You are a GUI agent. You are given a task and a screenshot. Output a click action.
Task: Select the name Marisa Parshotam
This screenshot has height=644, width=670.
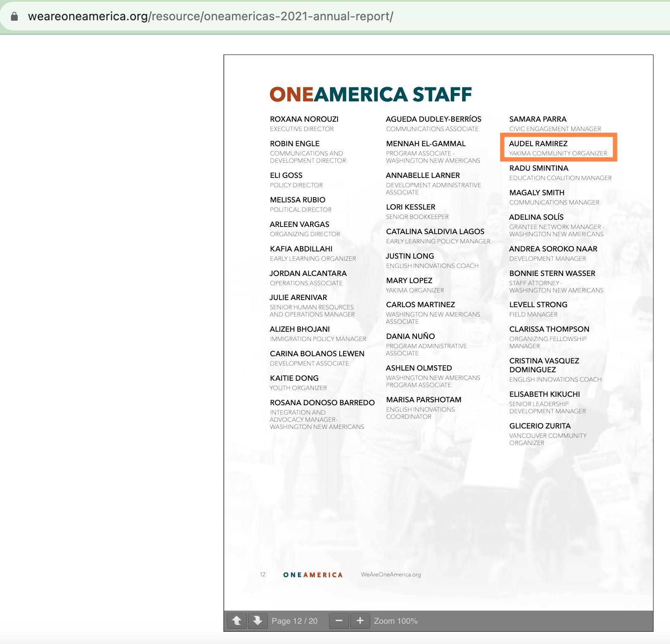(x=424, y=400)
